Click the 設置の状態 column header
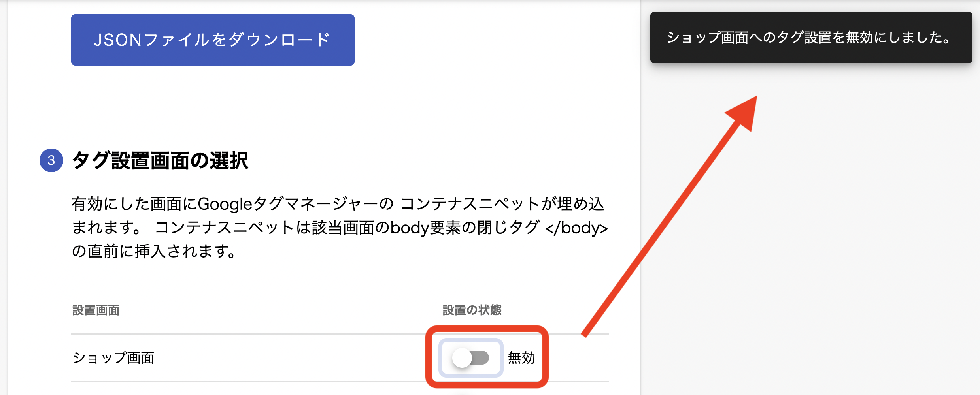 (472, 310)
